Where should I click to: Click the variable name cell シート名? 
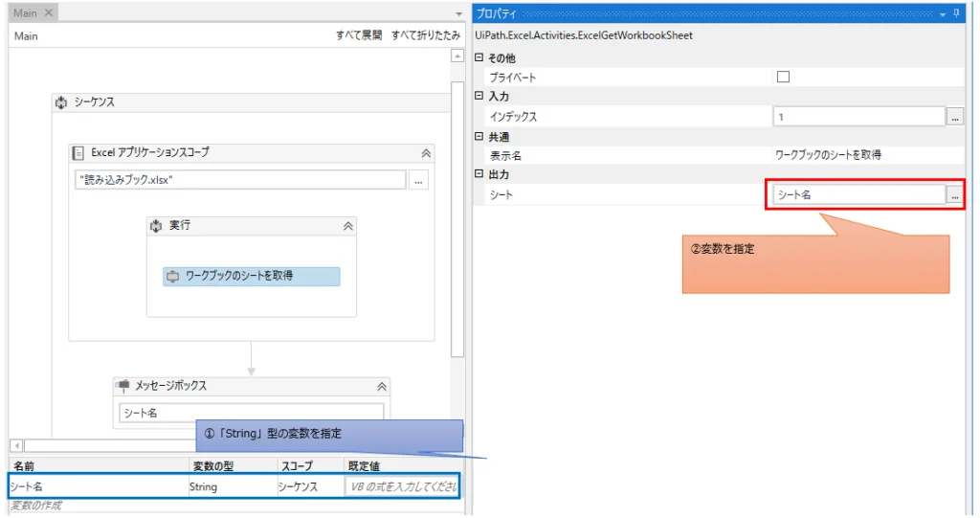pos(99,486)
